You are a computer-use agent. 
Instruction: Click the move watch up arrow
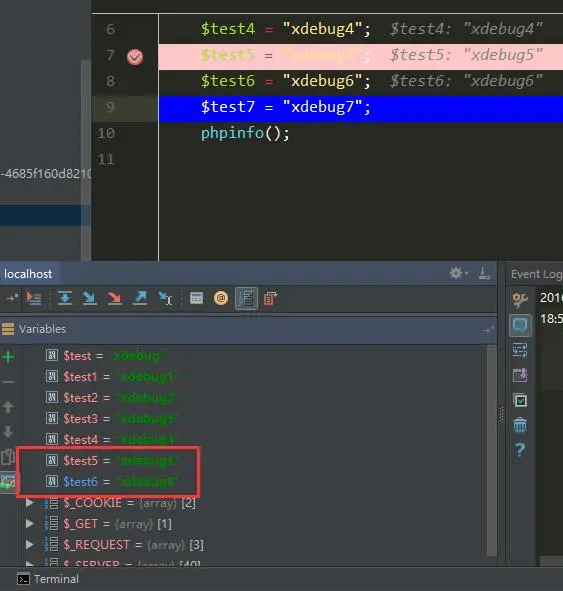[x=8, y=407]
